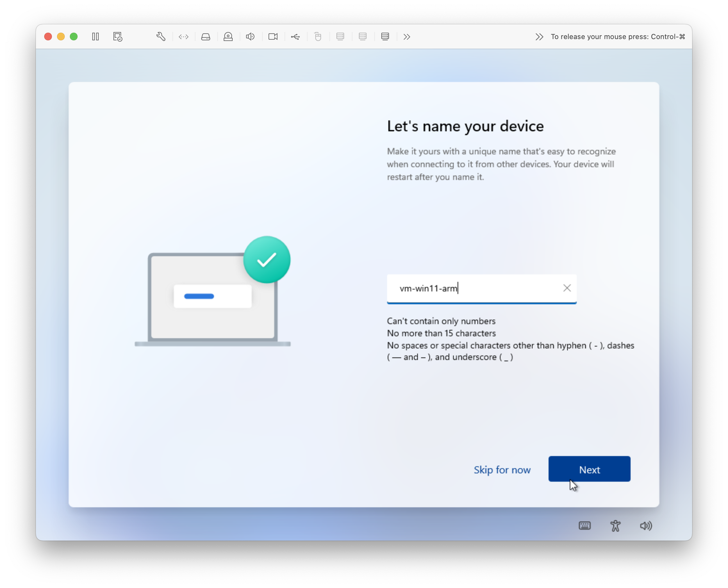728x588 pixels.
Task: Click the green full-screen window button
Action: click(x=74, y=37)
